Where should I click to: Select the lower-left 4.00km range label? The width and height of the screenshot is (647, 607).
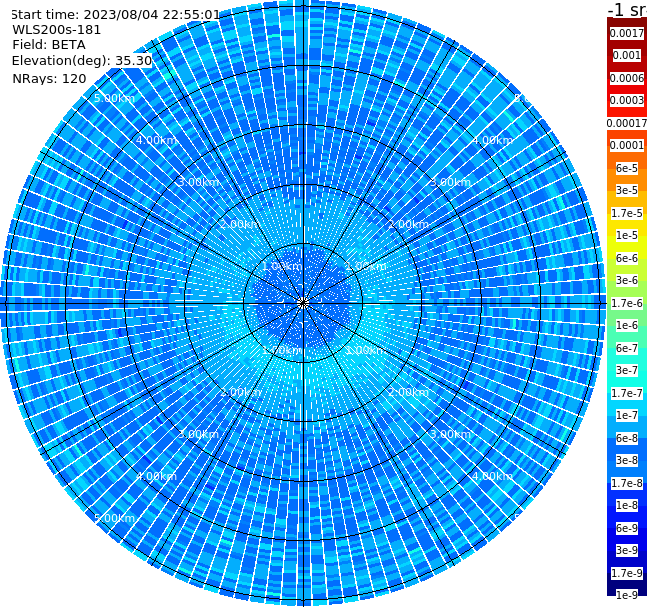(x=156, y=476)
